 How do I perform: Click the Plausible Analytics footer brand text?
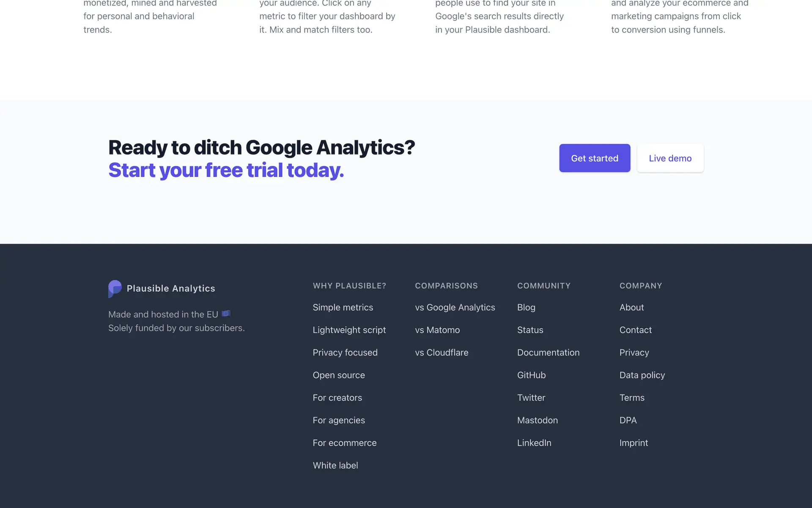(171, 288)
